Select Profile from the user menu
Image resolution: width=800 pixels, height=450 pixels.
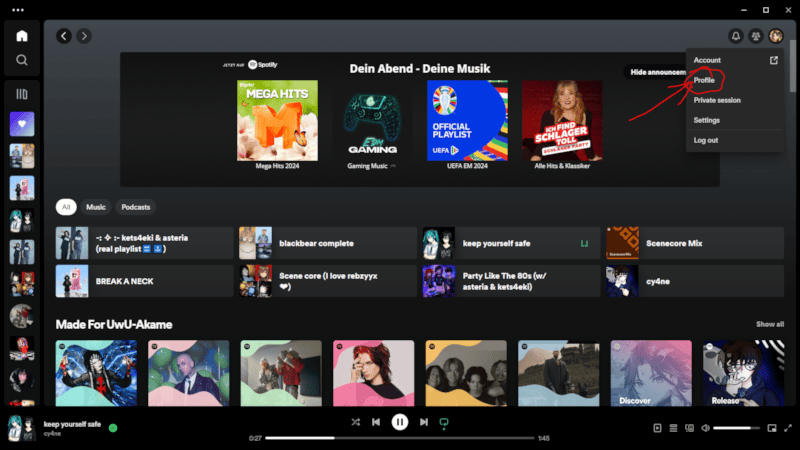(705, 80)
